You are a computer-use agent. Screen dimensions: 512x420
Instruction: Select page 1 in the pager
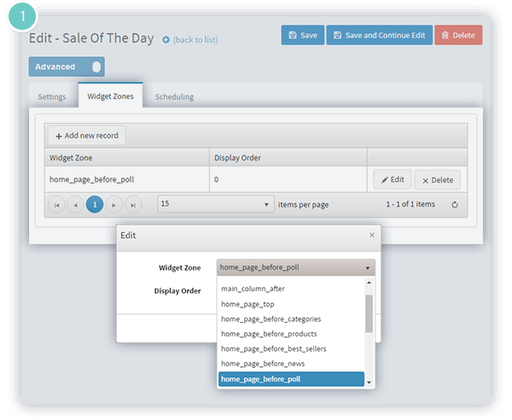[x=95, y=205]
